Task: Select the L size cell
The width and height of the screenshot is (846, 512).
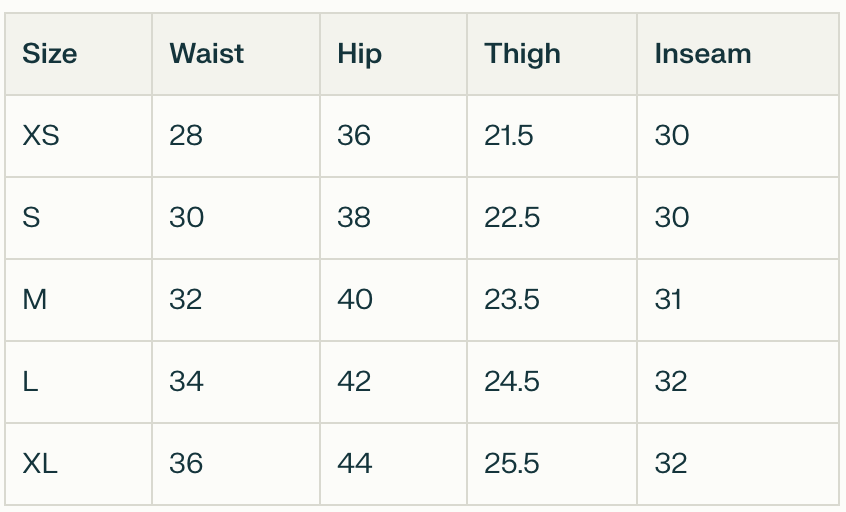Action: tap(31, 382)
